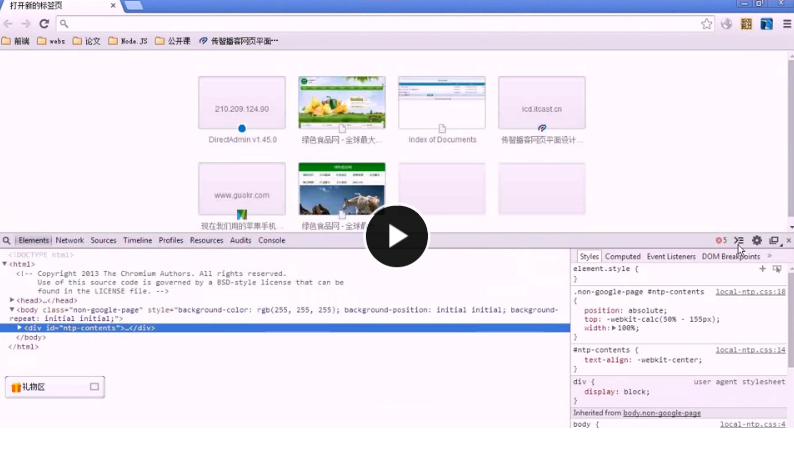794x451 pixels.
Task: Show more sidebar tabs with the chevron
Action: tap(770, 256)
